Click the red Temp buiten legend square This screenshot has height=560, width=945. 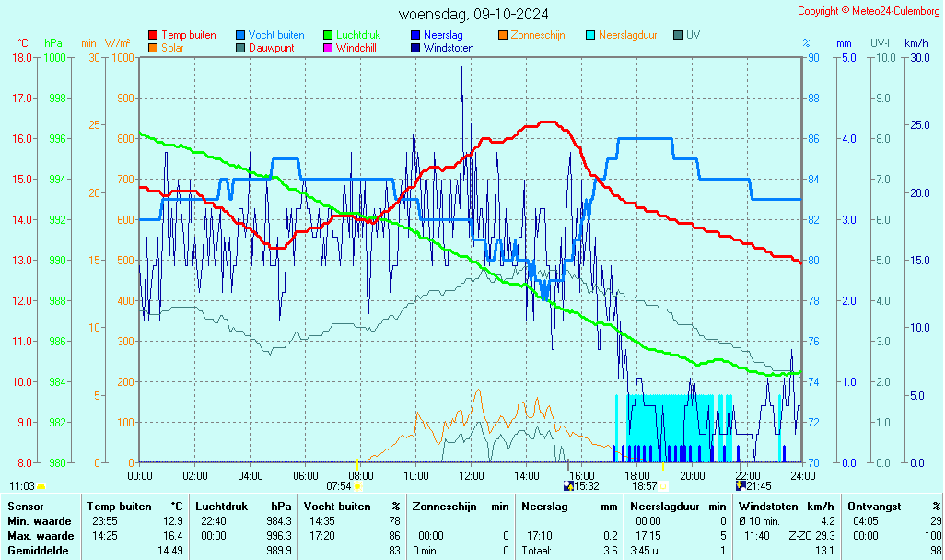[x=153, y=36]
